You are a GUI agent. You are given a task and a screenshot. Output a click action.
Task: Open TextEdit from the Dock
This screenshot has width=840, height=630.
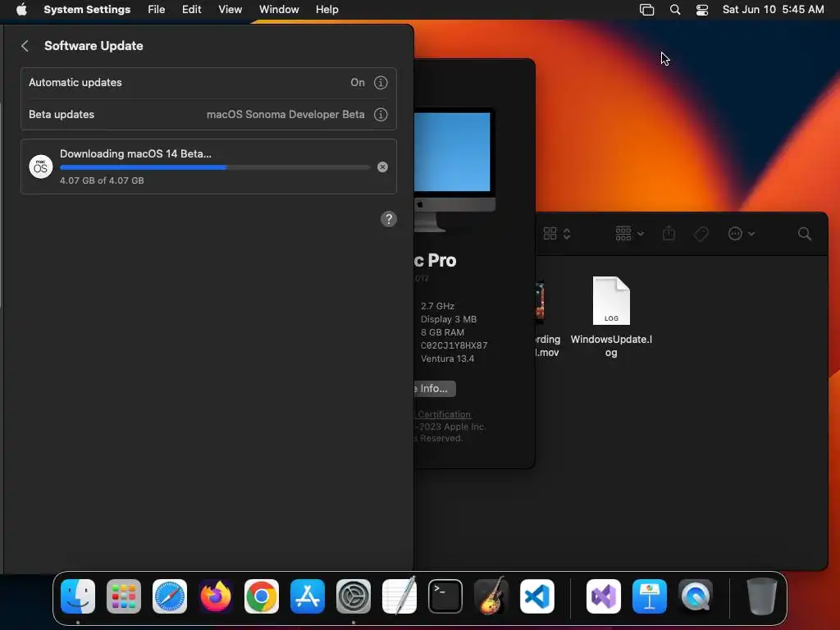pyautogui.click(x=399, y=596)
